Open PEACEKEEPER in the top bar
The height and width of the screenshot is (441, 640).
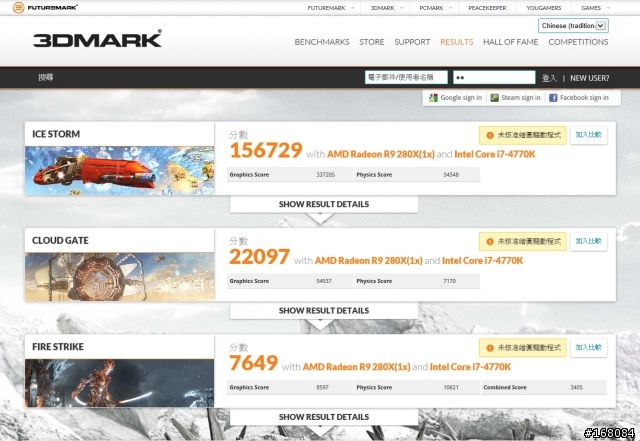pos(487,8)
